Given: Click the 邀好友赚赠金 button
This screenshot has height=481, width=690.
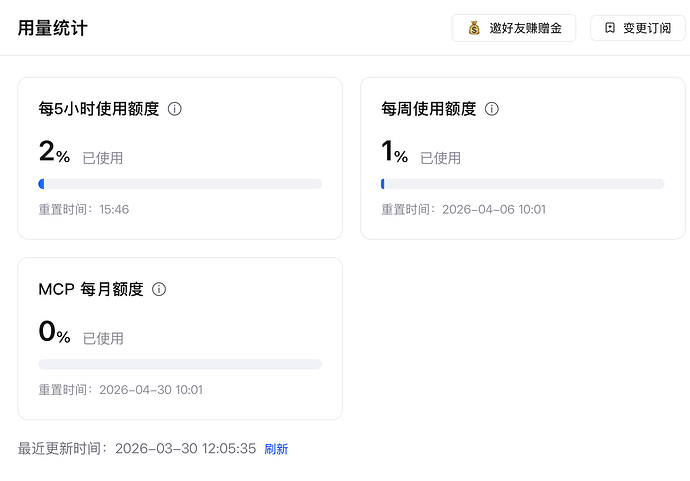Looking at the screenshot, I should pyautogui.click(x=514, y=28).
